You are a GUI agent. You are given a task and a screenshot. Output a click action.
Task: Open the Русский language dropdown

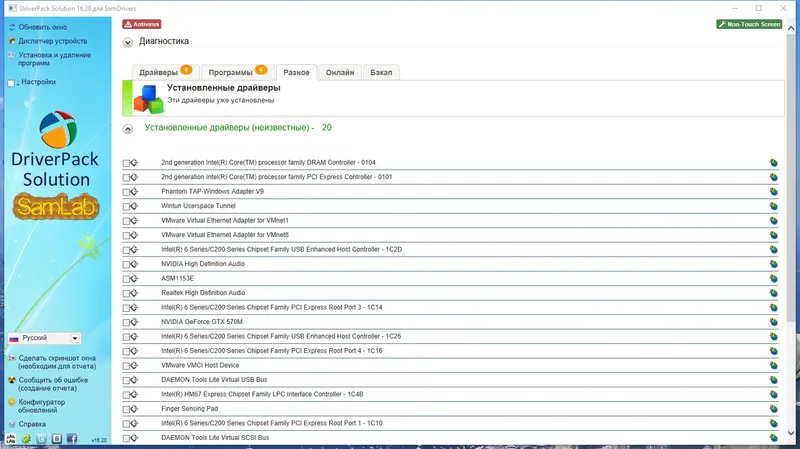[x=44, y=338]
